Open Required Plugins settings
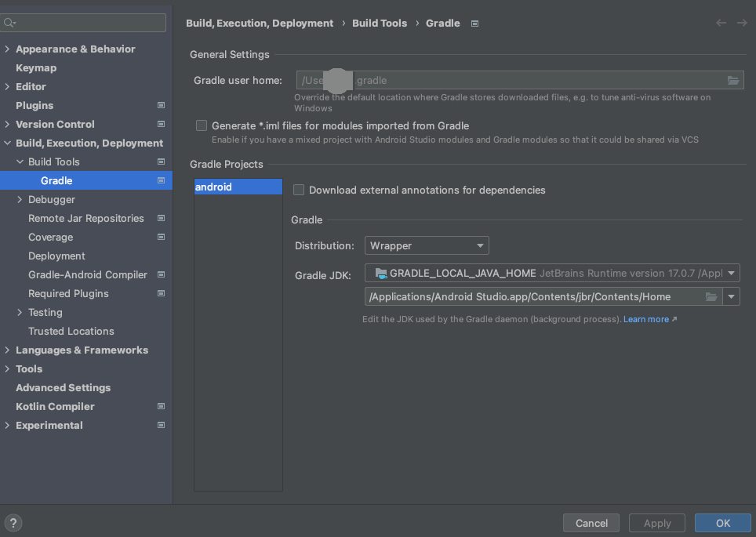 pos(68,293)
